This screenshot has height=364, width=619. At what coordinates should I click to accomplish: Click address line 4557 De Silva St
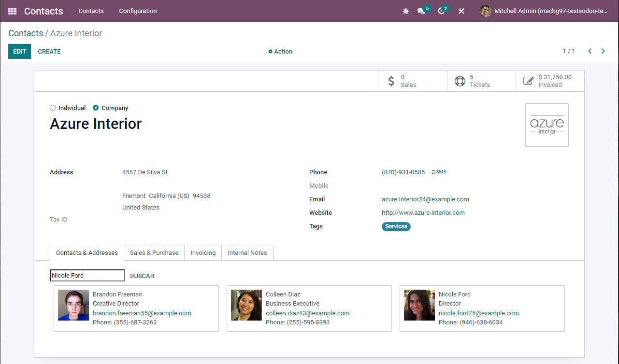click(145, 172)
